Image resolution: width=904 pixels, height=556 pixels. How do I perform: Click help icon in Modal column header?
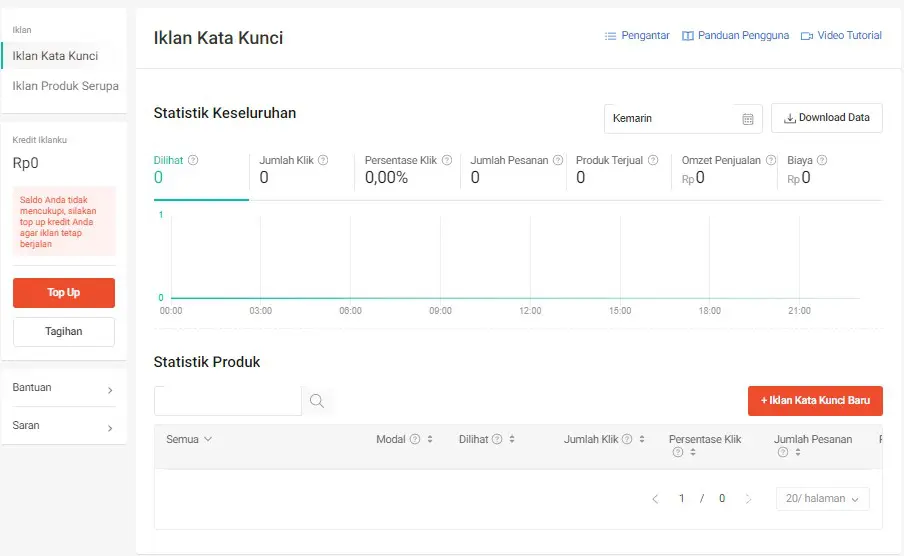(x=415, y=439)
